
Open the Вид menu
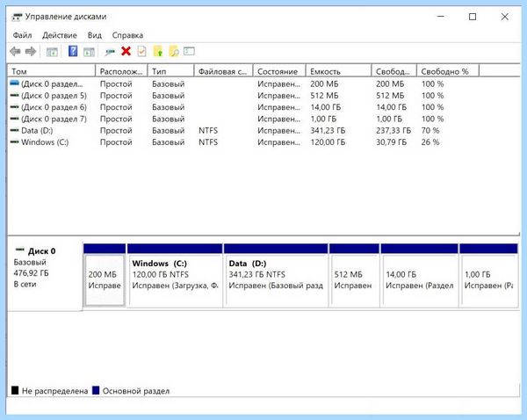pos(95,35)
